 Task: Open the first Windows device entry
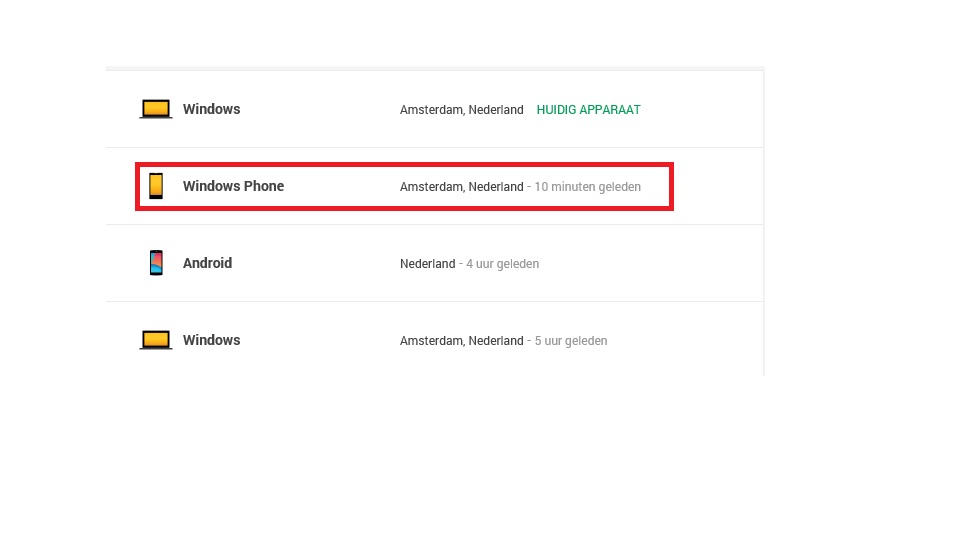coord(211,109)
